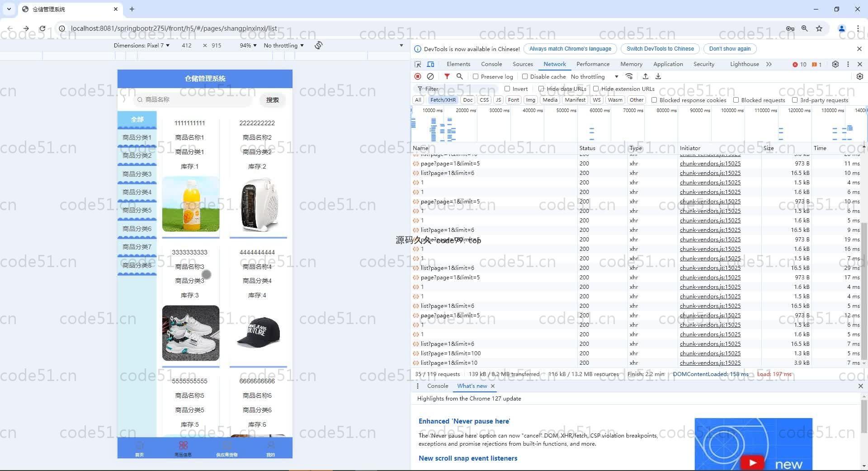Check the Invert filter checkbox

pos(507,89)
